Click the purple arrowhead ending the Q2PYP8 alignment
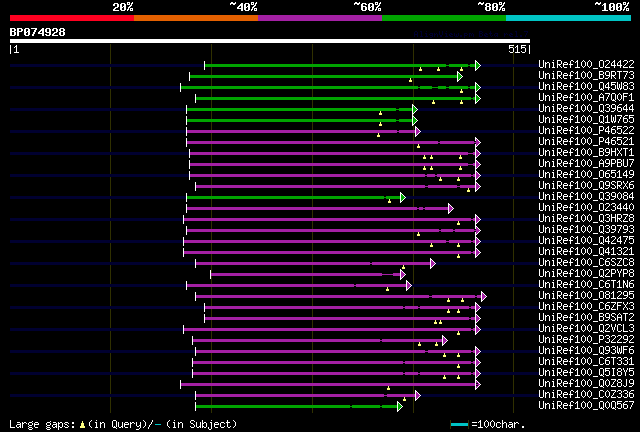The width and height of the screenshot is (640, 432). (403, 275)
